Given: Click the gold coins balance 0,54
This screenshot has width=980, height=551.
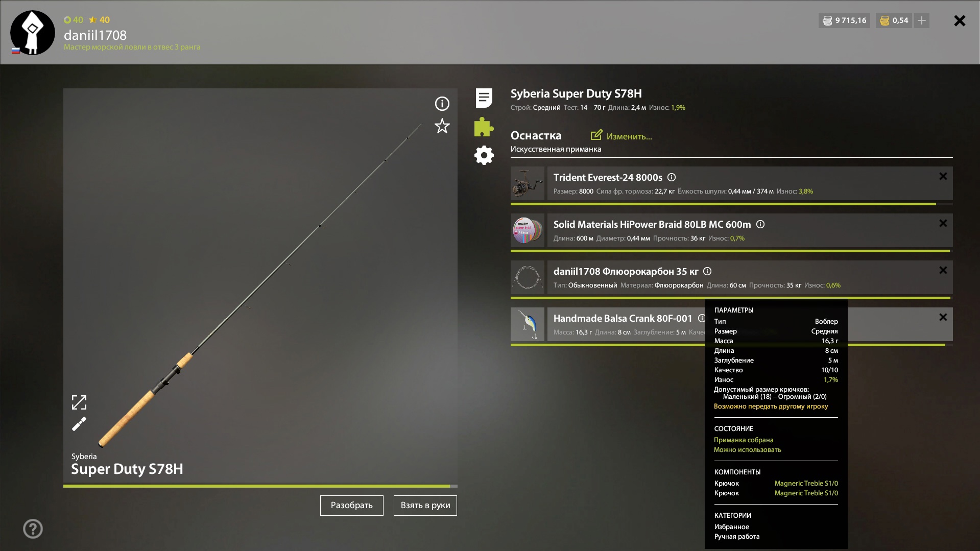Looking at the screenshot, I should click(894, 20).
